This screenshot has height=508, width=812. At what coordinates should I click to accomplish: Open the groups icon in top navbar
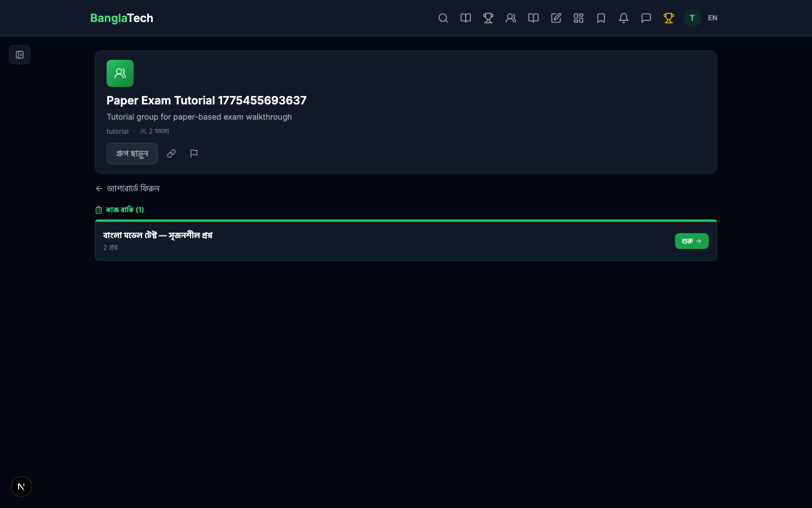click(x=511, y=18)
